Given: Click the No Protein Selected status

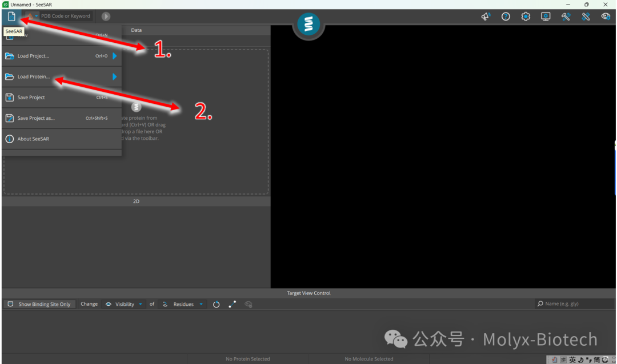Looking at the screenshot, I should (x=248, y=359).
